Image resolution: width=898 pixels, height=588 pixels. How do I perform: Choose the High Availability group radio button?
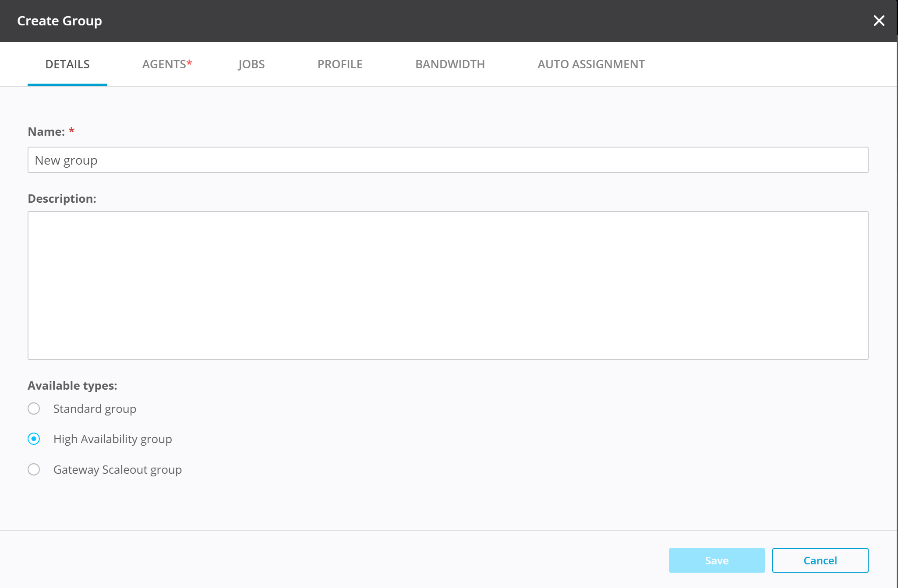[34, 439]
